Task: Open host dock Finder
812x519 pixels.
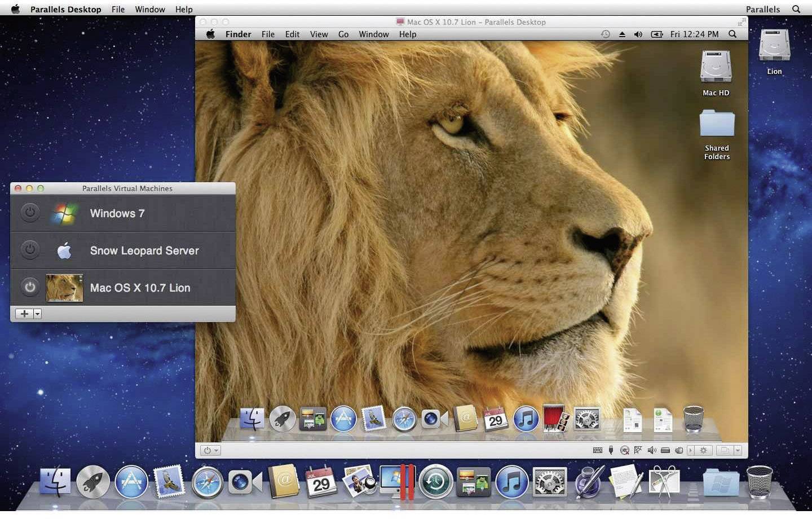Action: [x=55, y=482]
